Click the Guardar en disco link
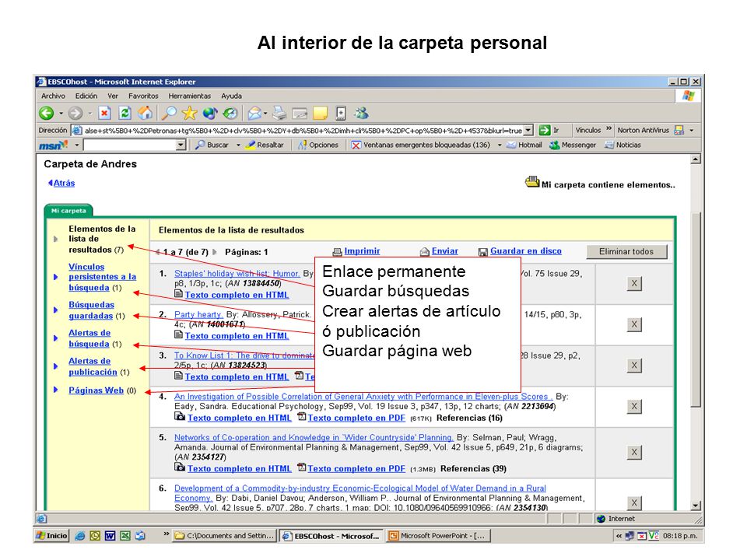This screenshot has height=560, width=747. pos(526,251)
